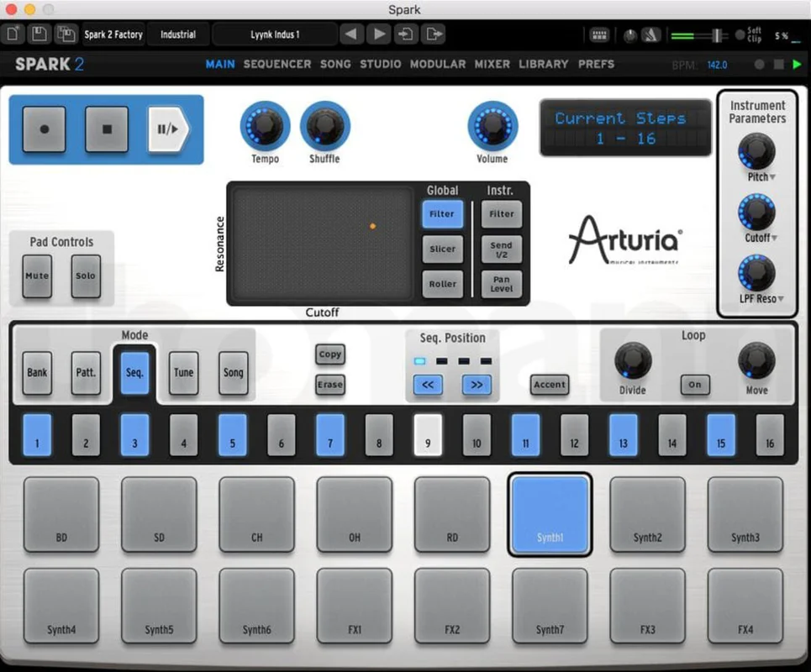Open the LPF Reso parameter dropdown

781,299
